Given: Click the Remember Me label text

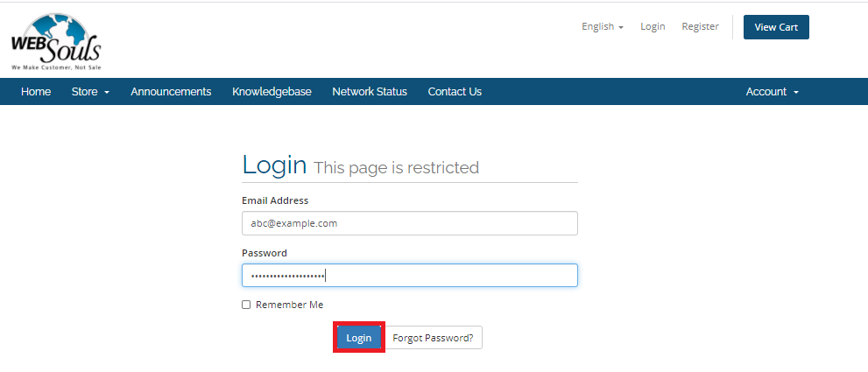Looking at the screenshot, I should click(x=290, y=305).
